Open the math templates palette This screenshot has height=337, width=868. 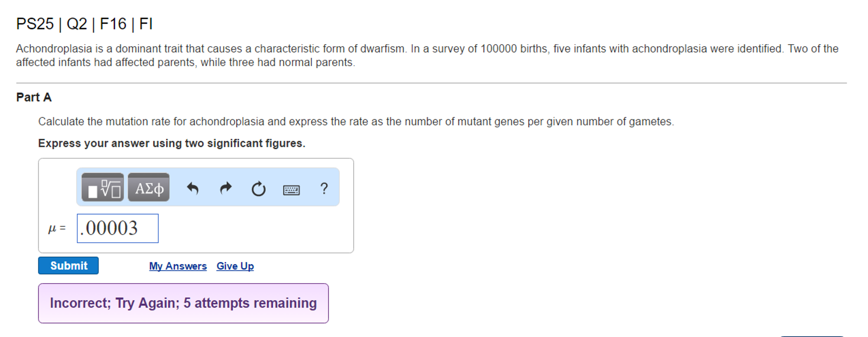point(103,187)
